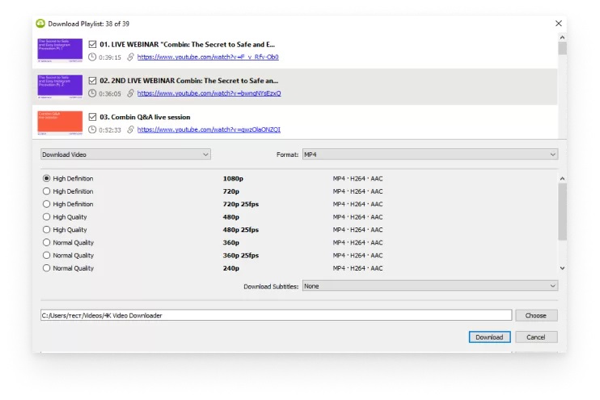Viewport: 600px width, 400px height.
Task: Click the clock icon beside 0:36:05
Action: [x=92, y=93]
